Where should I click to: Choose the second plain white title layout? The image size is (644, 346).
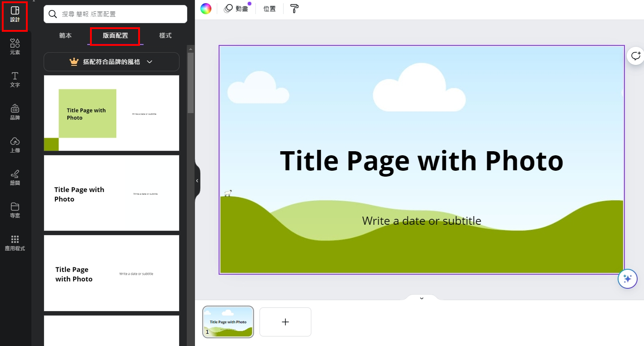[111, 193]
